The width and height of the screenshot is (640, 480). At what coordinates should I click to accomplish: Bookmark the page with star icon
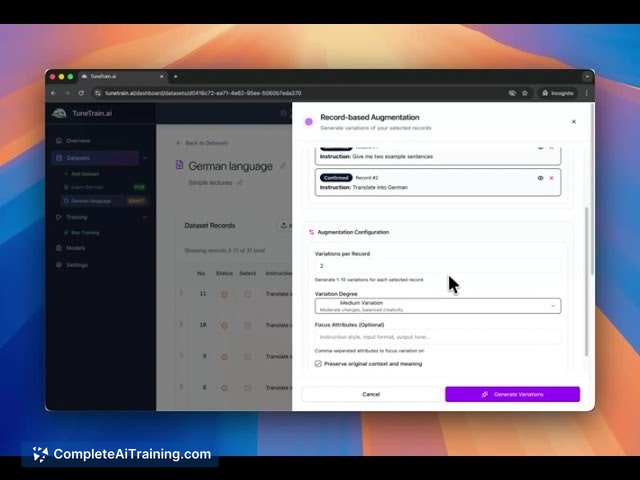click(x=525, y=93)
